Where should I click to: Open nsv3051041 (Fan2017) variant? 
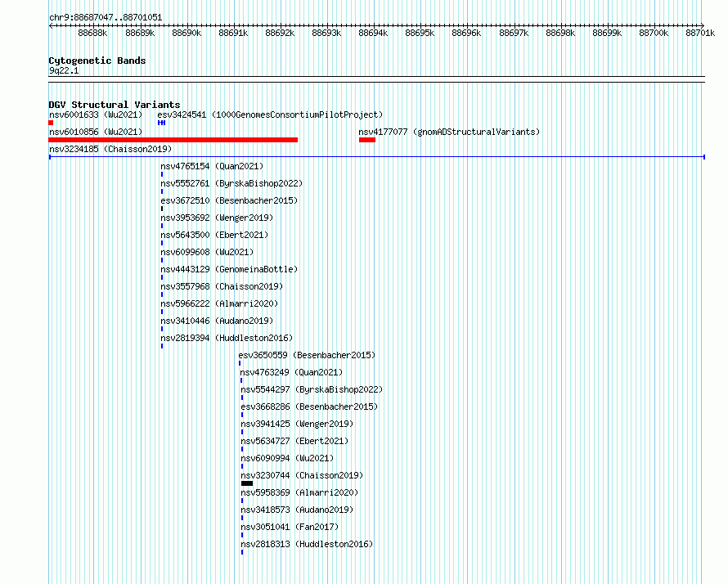290,527
